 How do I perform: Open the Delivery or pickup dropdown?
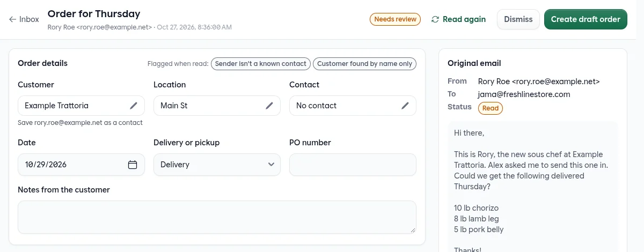[x=217, y=165]
